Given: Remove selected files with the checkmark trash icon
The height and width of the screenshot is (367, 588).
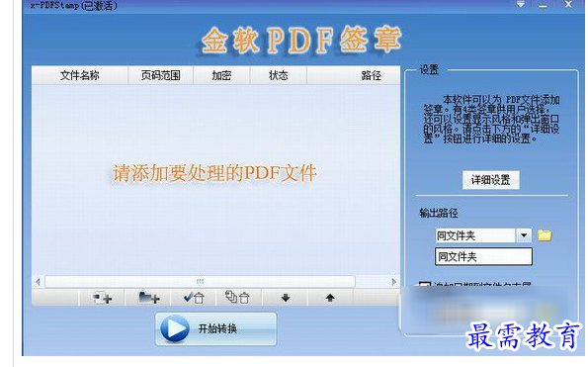Looking at the screenshot, I should click(194, 298).
